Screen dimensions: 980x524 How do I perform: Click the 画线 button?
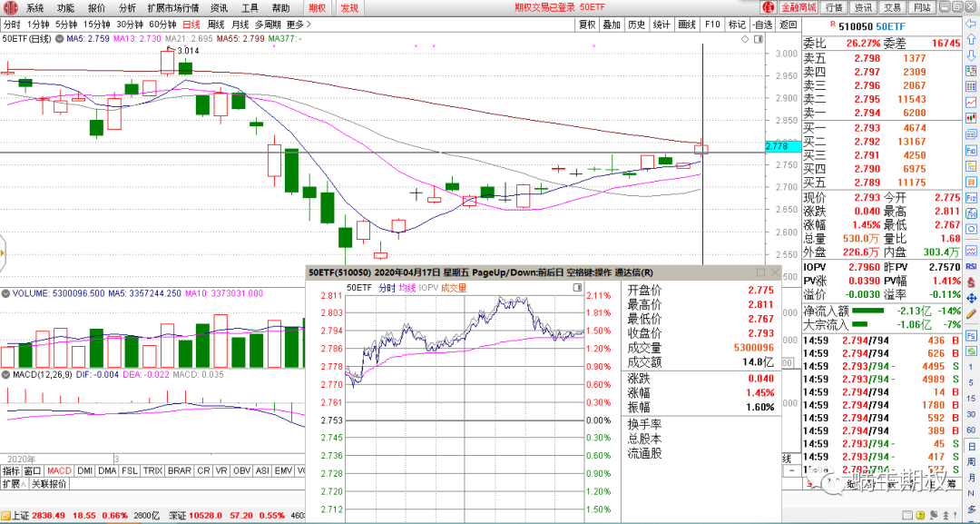click(x=687, y=25)
